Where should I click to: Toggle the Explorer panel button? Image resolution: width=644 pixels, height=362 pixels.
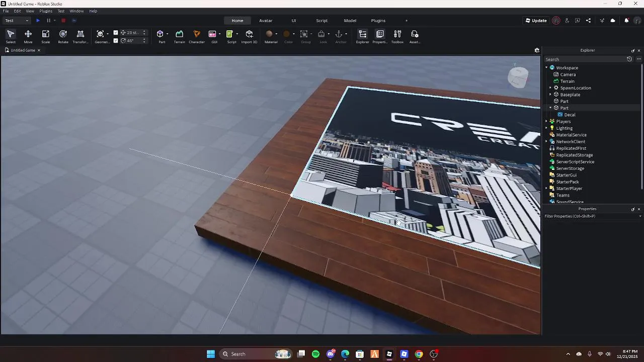pos(362,36)
